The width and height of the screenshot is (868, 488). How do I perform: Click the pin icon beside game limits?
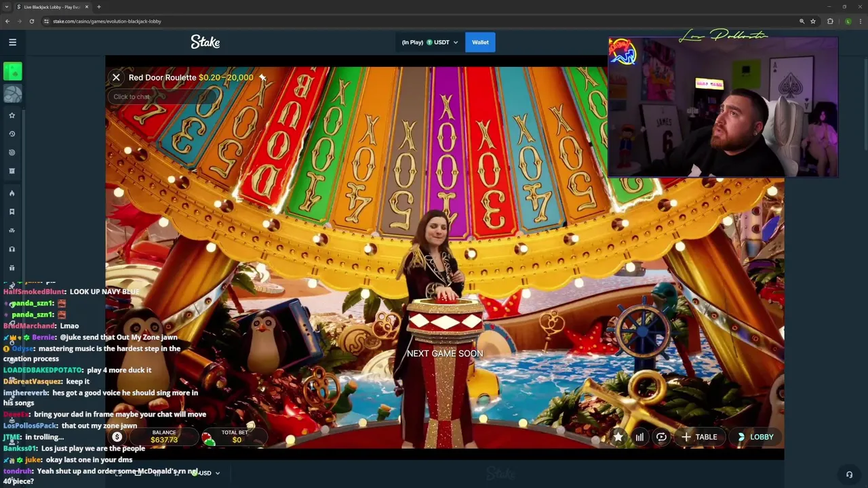tap(262, 77)
